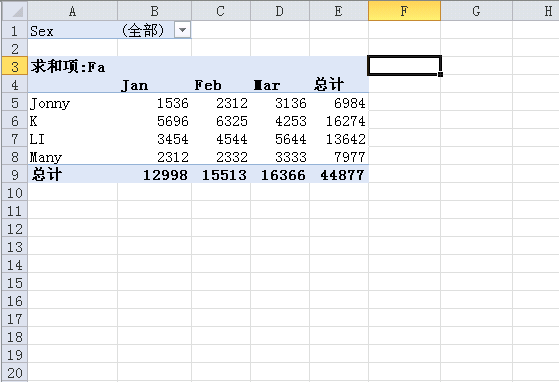Select row 20 header
Viewport: 559px width, 382px height.
(15, 372)
